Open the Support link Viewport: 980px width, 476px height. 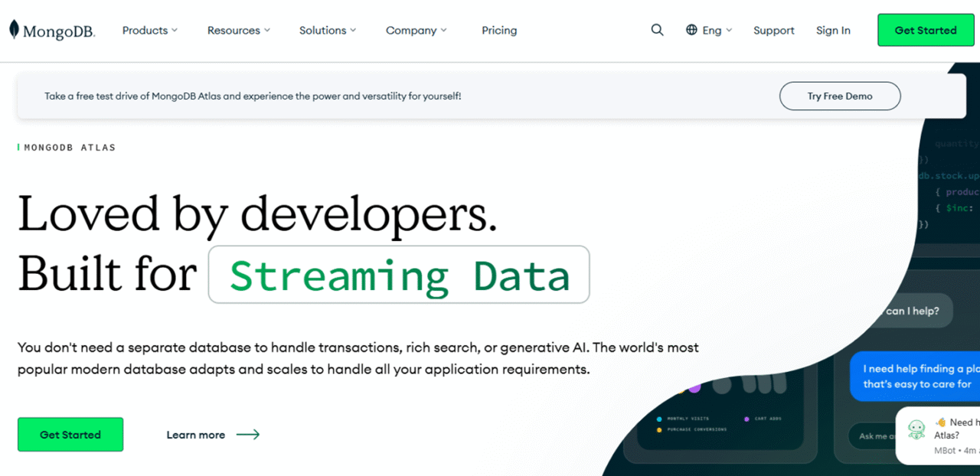[774, 31]
